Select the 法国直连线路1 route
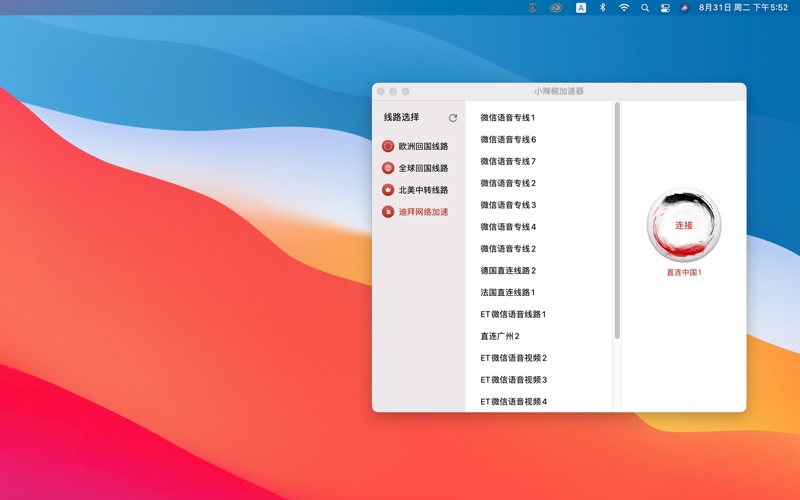The height and width of the screenshot is (500, 800). 508,293
